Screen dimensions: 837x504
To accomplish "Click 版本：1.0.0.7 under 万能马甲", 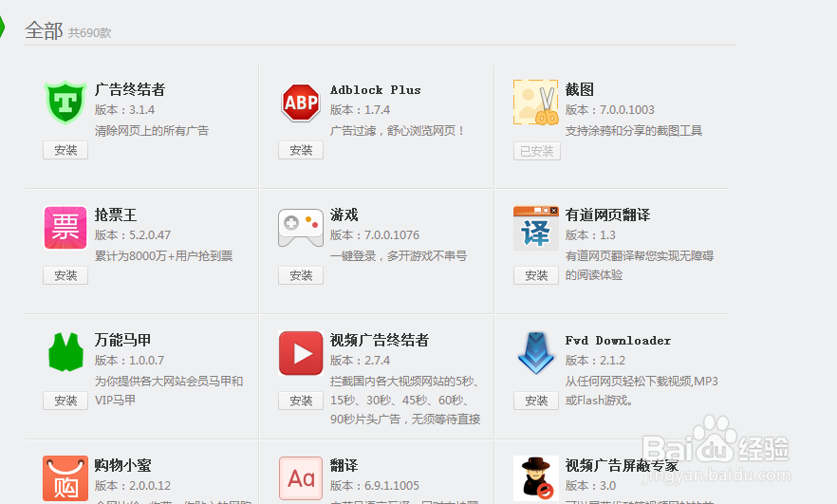I will click(x=129, y=361).
